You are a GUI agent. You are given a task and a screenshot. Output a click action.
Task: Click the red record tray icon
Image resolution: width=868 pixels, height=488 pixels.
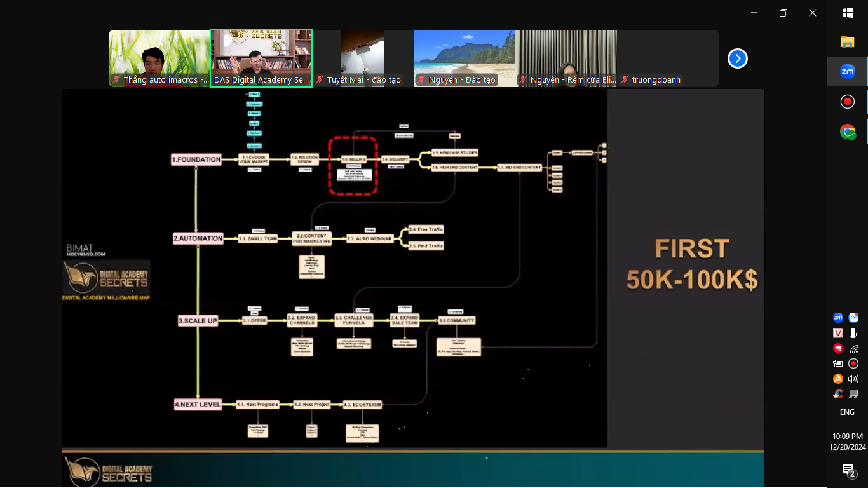[853, 363]
